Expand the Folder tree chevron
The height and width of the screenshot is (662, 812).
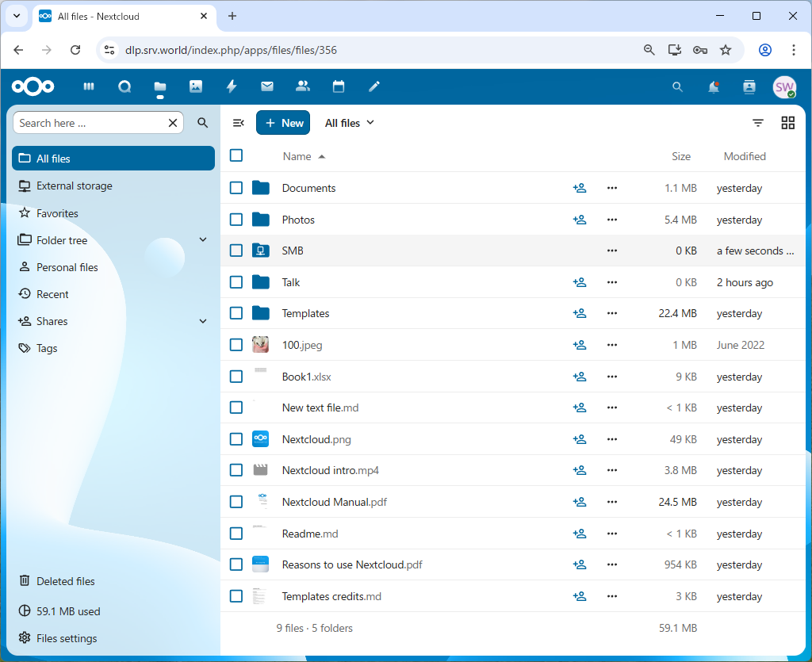pos(203,239)
